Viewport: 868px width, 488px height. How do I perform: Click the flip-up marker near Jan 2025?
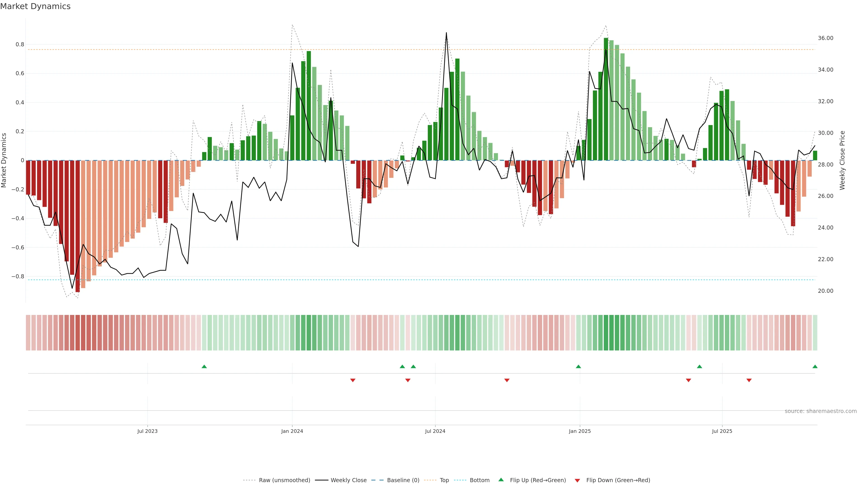click(578, 366)
